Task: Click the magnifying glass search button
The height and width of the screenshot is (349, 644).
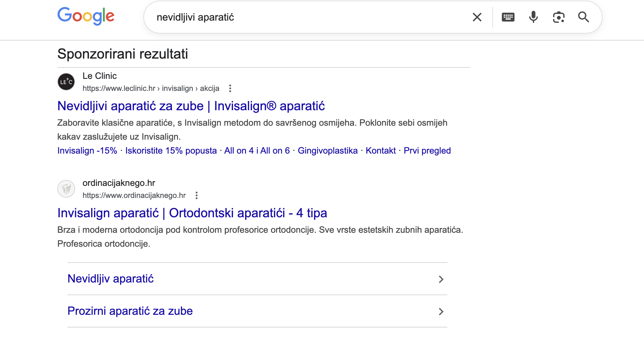Action: [584, 17]
